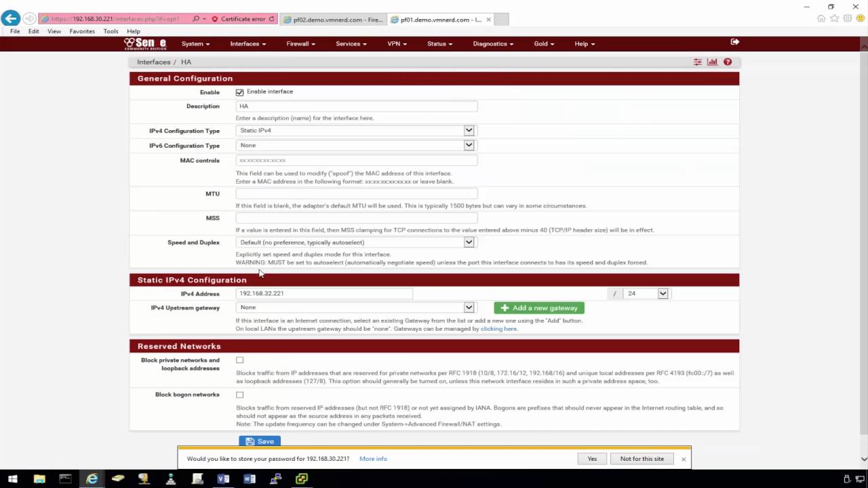868x488 pixels.
Task: Expand the Services menu
Action: (351, 43)
